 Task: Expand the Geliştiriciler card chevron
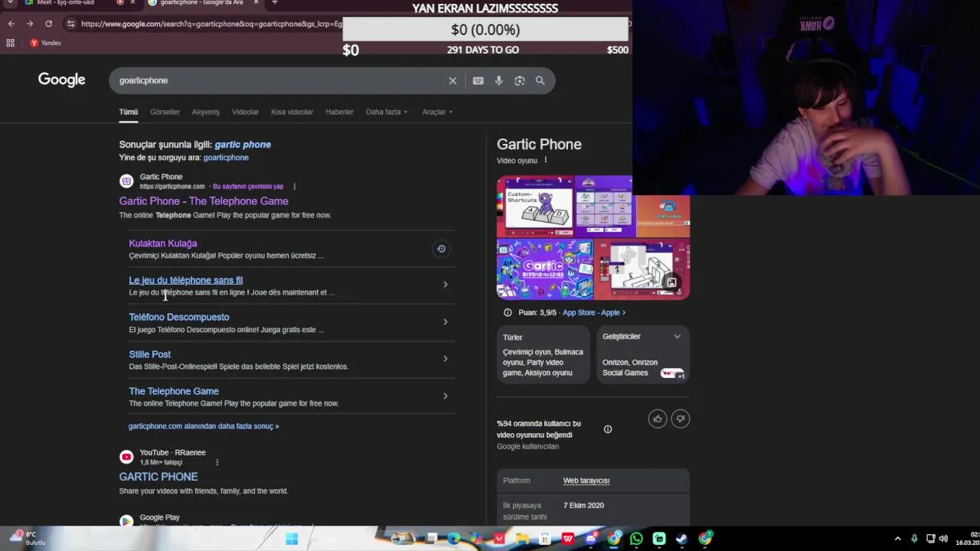click(677, 337)
